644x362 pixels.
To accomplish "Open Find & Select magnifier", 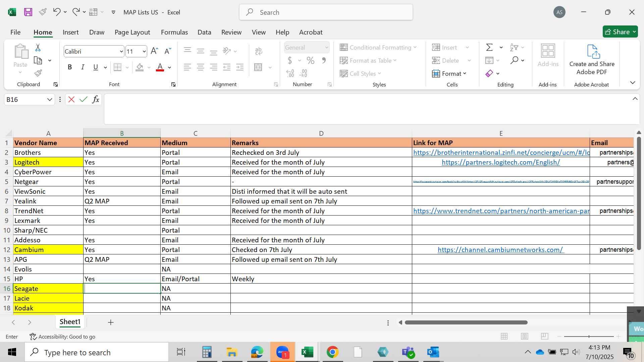I will (x=514, y=60).
